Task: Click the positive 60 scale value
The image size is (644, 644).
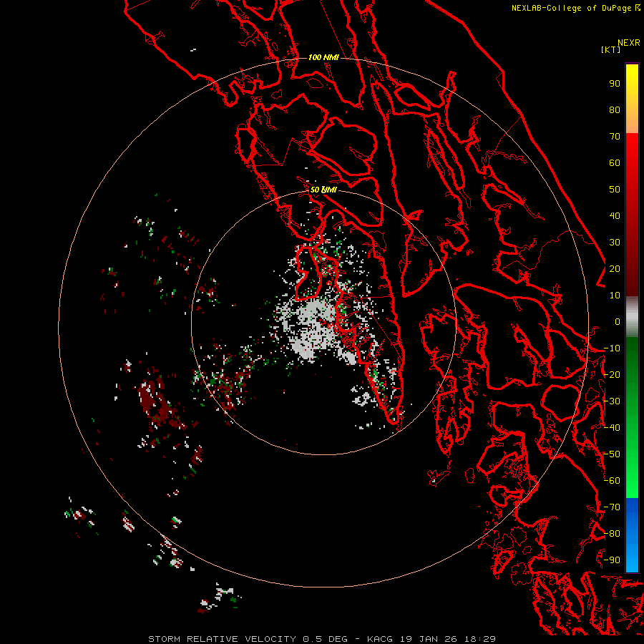Action: pos(615,162)
